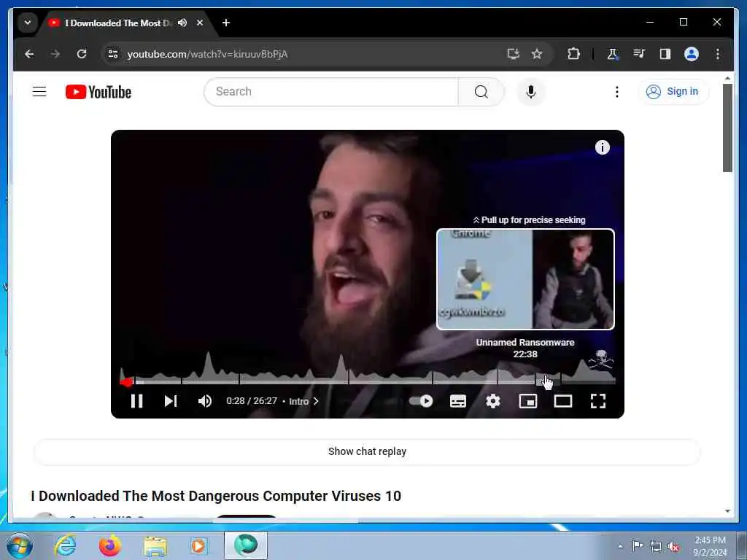This screenshot has height=560, width=747.
Task: Click the address bar URL
Action: [x=207, y=54]
